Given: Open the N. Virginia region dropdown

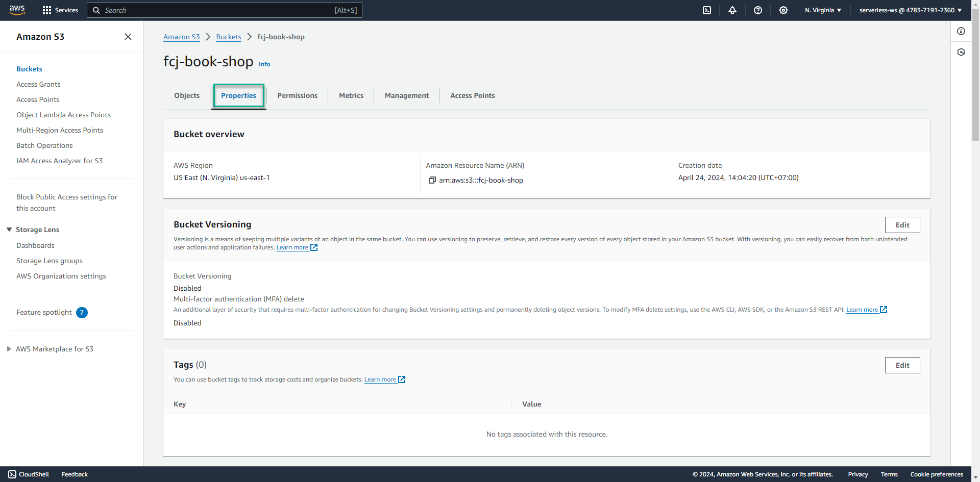Looking at the screenshot, I should click(823, 10).
